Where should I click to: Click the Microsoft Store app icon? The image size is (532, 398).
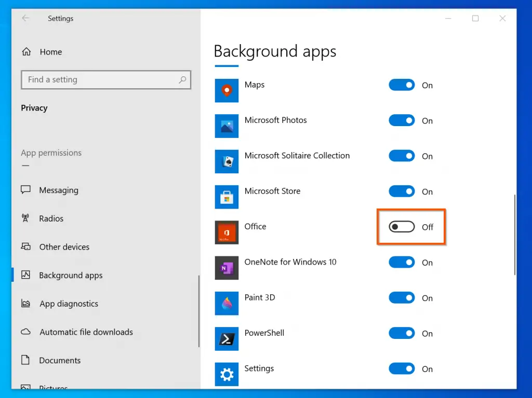(227, 197)
